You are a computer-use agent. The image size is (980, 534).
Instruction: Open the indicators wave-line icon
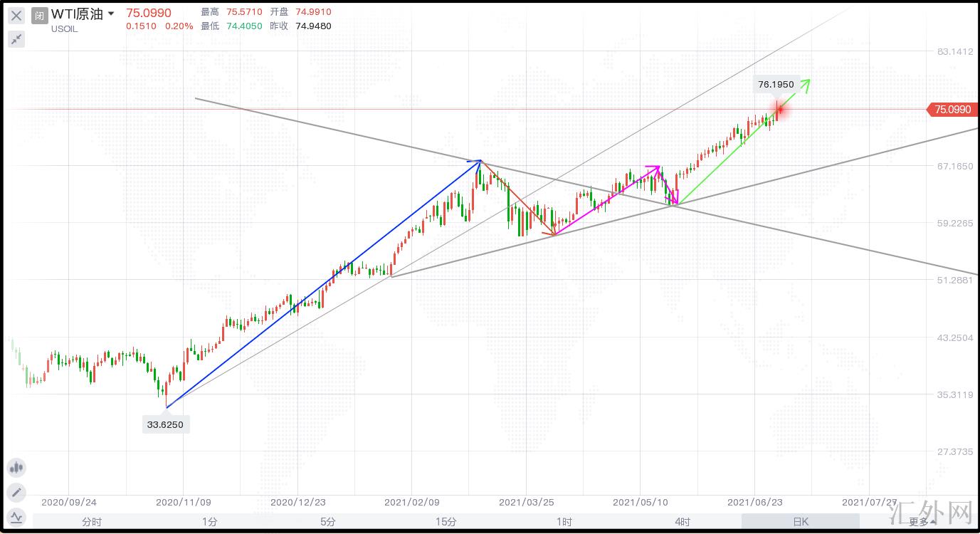tap(16, 516)
